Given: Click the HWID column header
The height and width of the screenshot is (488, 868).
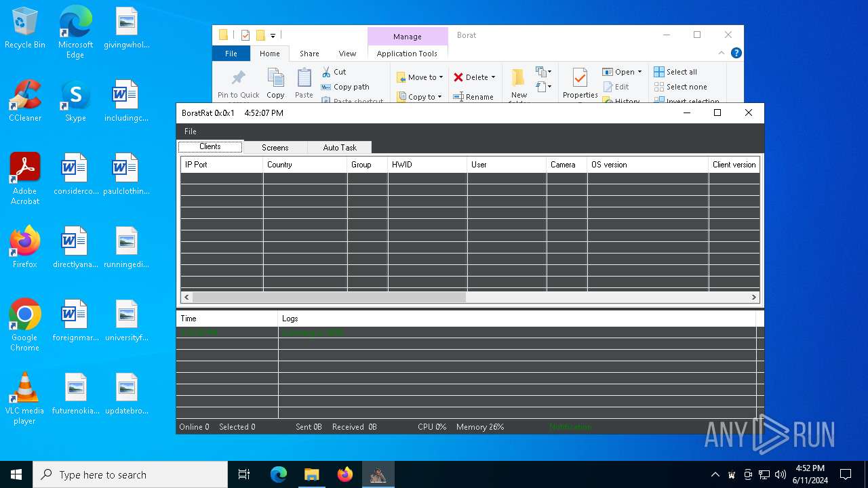Looking at the screenshot, I should 427,165.
